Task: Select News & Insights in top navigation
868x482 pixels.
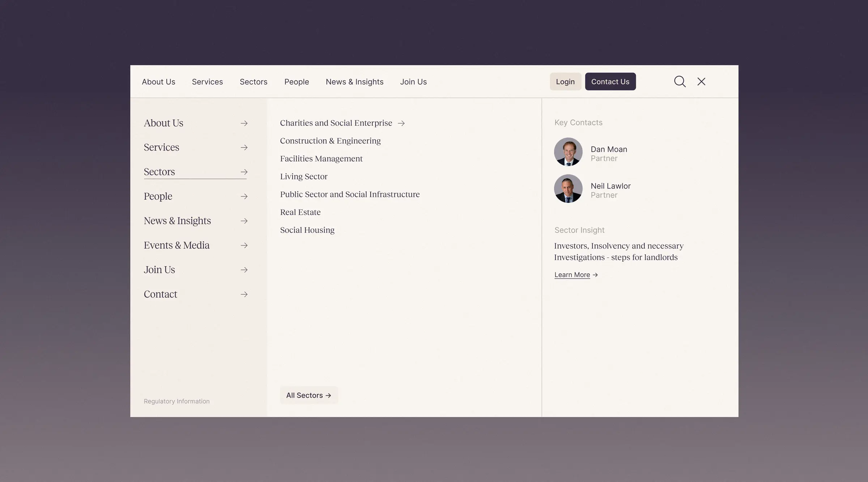Action: click(354, 82)
